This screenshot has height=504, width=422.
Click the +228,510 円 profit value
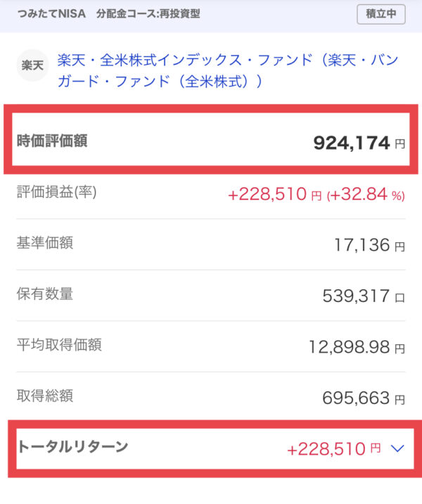click(274, 194)
